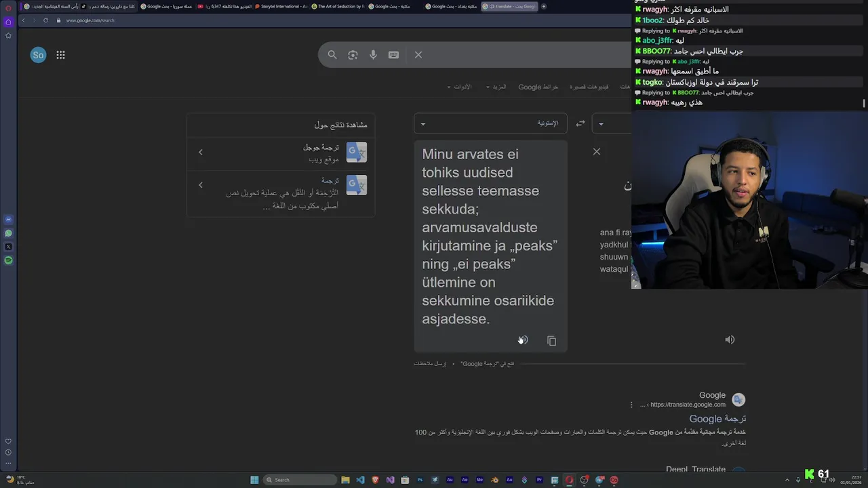Open the target language dropdown
The width and height of the screenshot is (868, 488).
[490, 123]
